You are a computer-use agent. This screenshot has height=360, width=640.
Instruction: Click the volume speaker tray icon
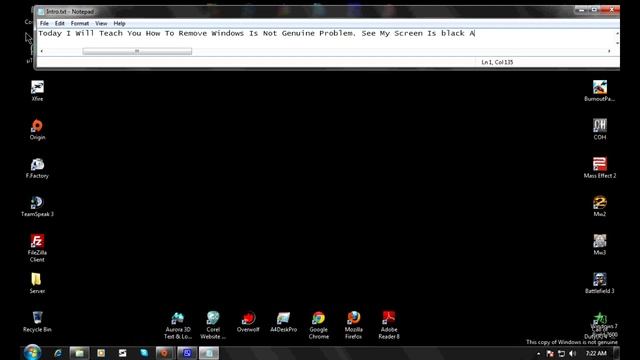(572, 353)
